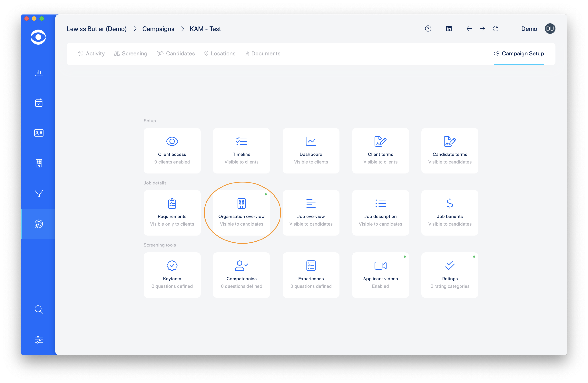Open the Client access card
The height and width of the screenshot is (383, 588).
pyautogui.click(x=172, y=151)
